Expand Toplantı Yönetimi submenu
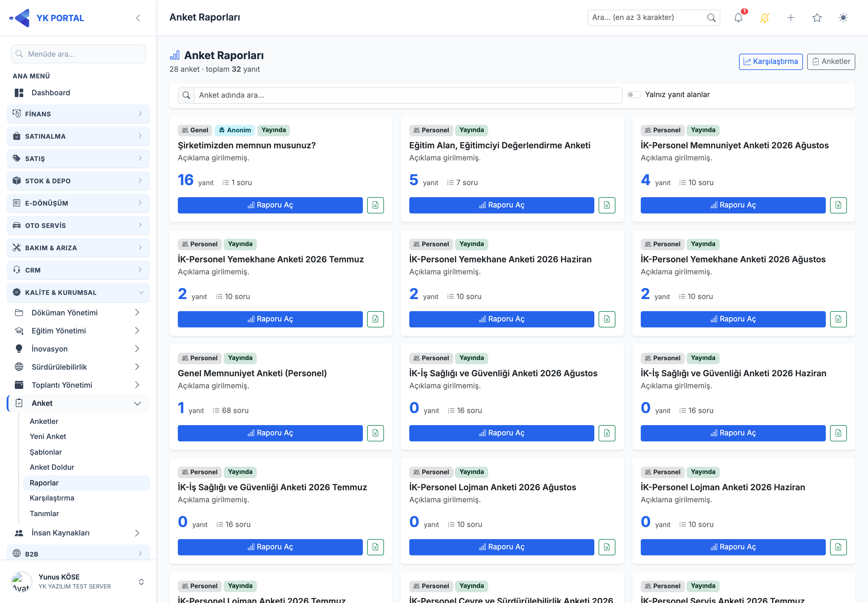This screenshot has width=868, height=603. point(78,385)
